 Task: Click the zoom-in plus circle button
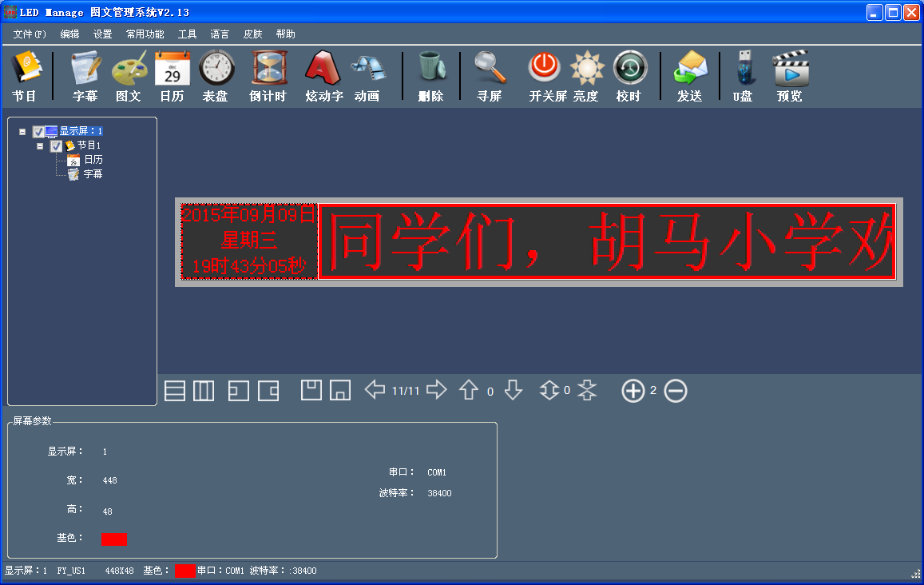click(633, 391)
